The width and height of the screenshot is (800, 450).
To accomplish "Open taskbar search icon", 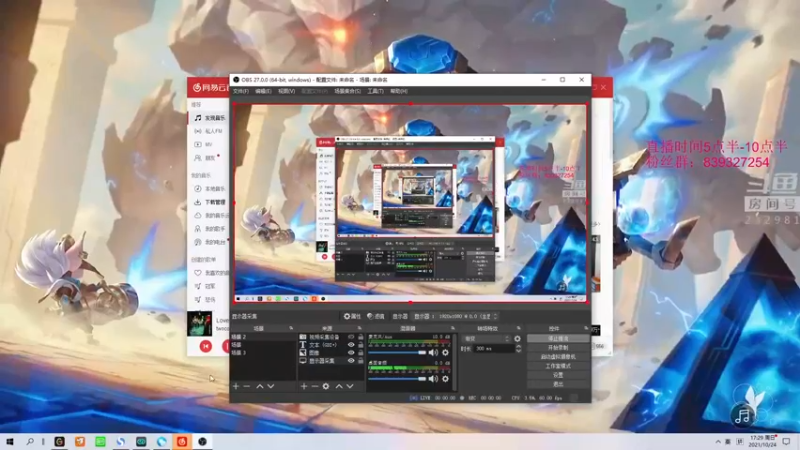I will [x=30, y=441].
